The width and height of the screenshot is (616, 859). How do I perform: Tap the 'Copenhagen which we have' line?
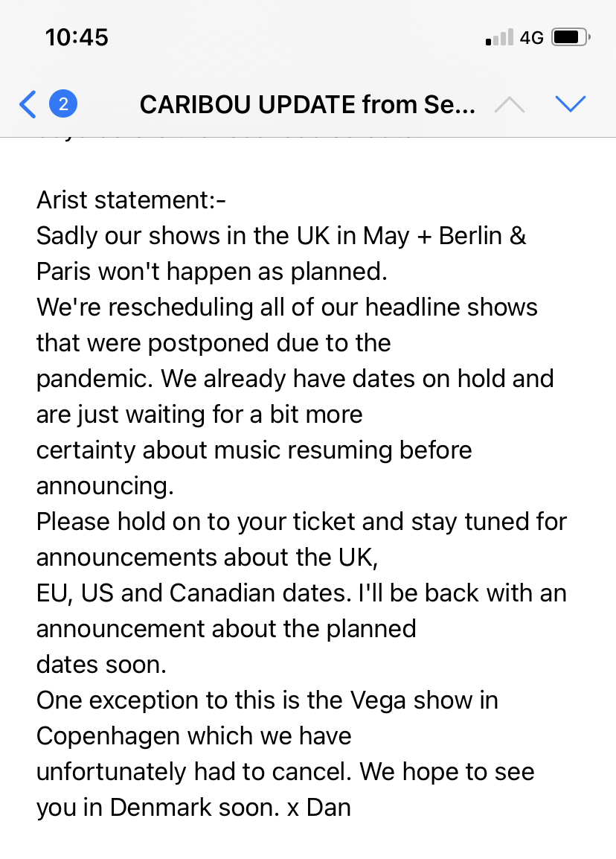(194, 736)
